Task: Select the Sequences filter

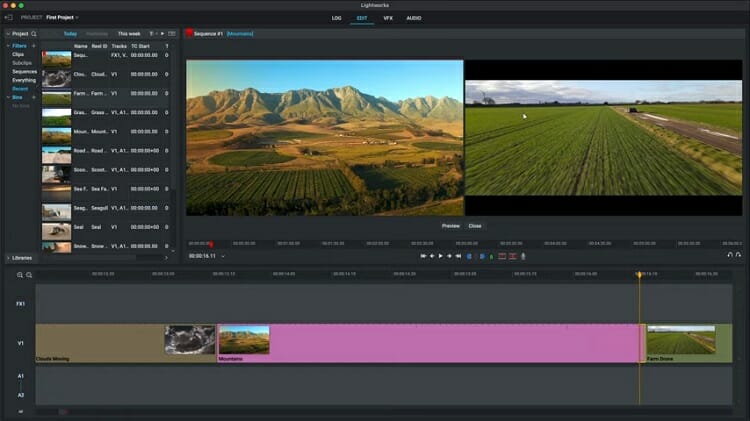Action: tap(24, 72)
